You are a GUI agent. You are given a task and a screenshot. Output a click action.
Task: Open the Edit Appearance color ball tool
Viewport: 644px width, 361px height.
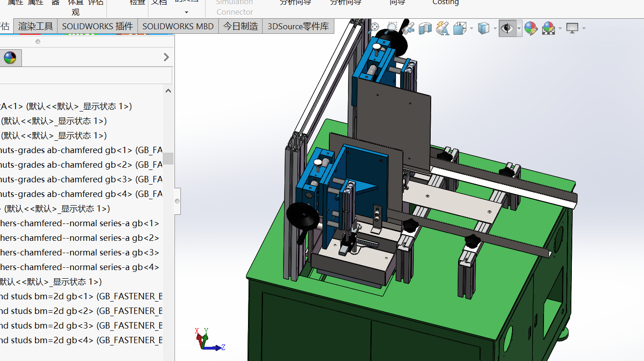[x=530, y=28]
